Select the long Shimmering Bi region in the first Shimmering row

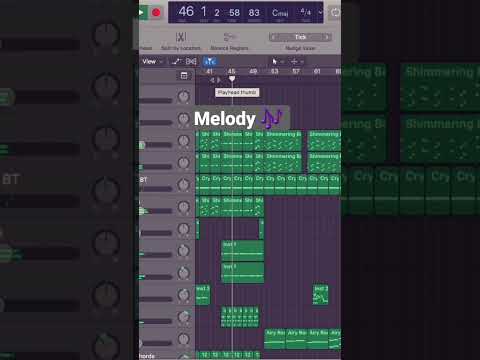tap(283, 141)
